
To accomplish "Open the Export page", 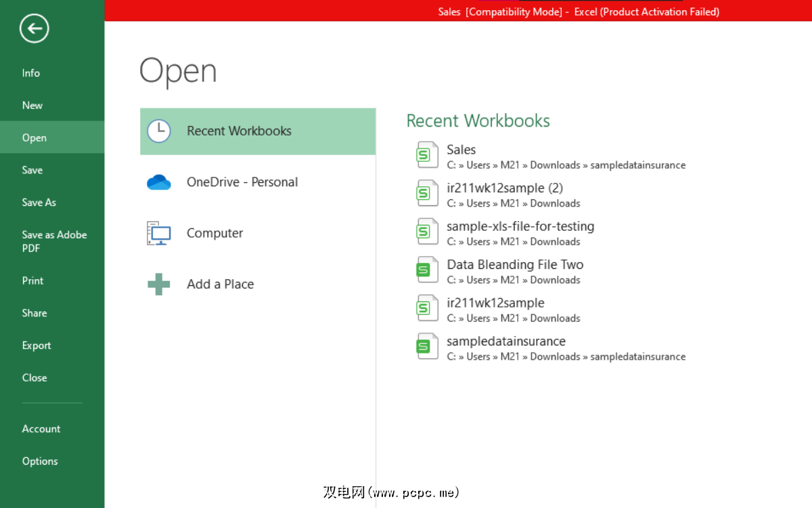I will (52, 345).
